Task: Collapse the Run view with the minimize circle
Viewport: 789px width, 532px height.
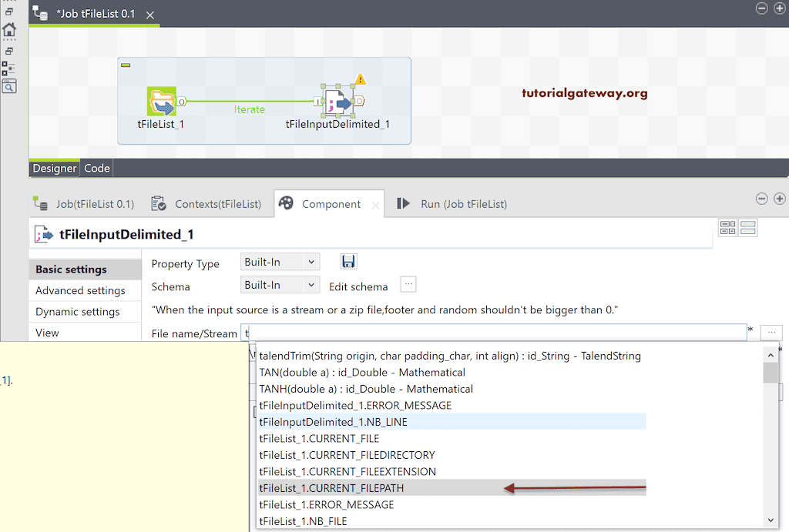Action: (761, 199)
